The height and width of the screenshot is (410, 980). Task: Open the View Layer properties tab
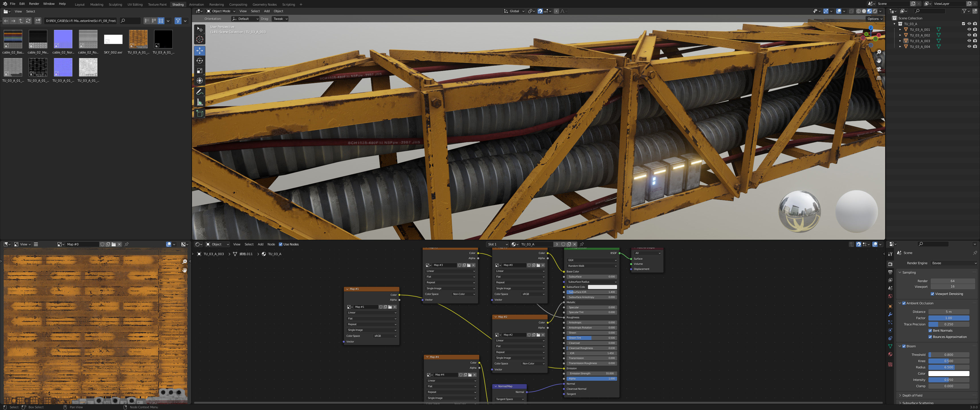click(x=890, y=280)
